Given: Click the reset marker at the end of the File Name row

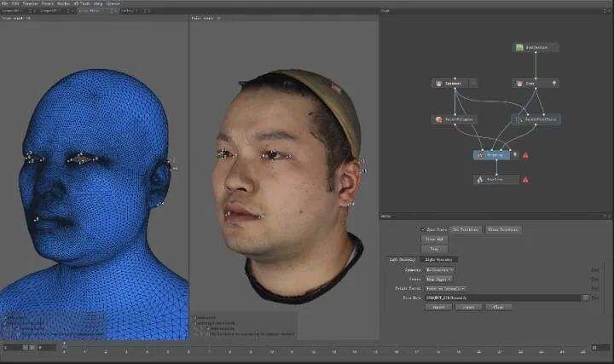Looking at the screenshot, I should pyautogui.click(x=595, y=298).
